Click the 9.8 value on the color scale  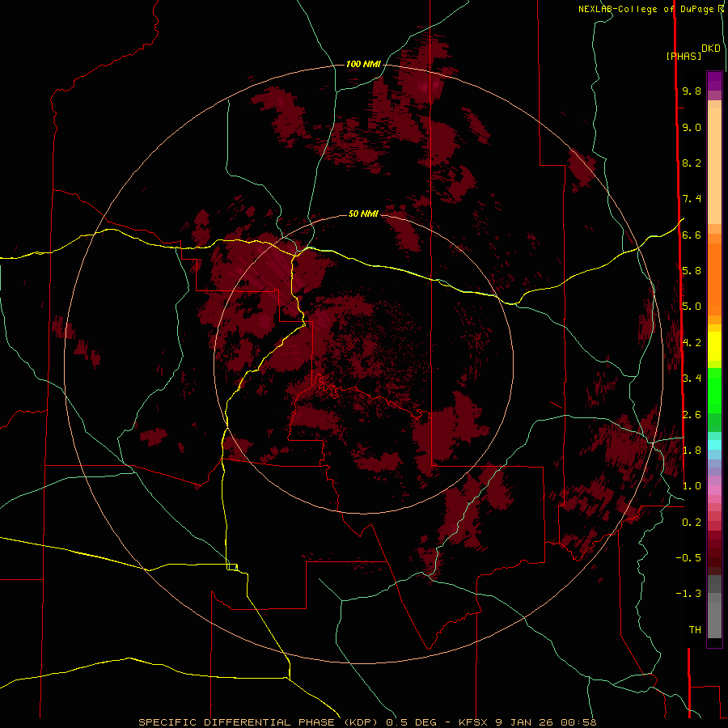692,91
